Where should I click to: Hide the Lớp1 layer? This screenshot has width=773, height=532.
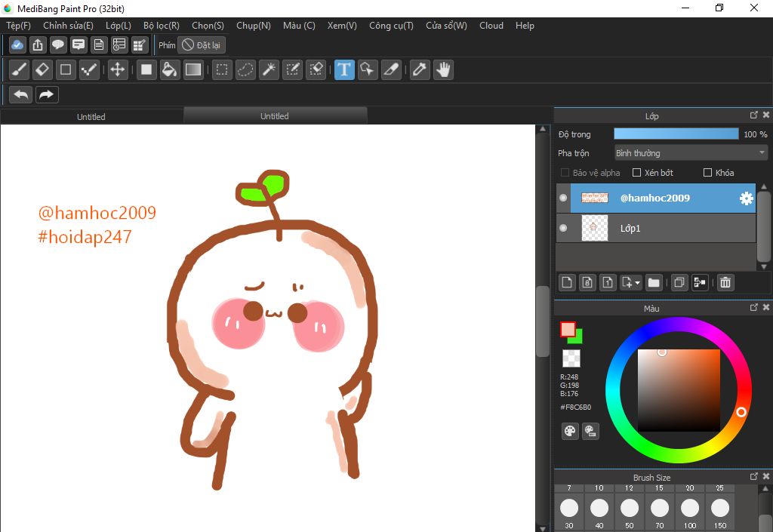(563, 228)
